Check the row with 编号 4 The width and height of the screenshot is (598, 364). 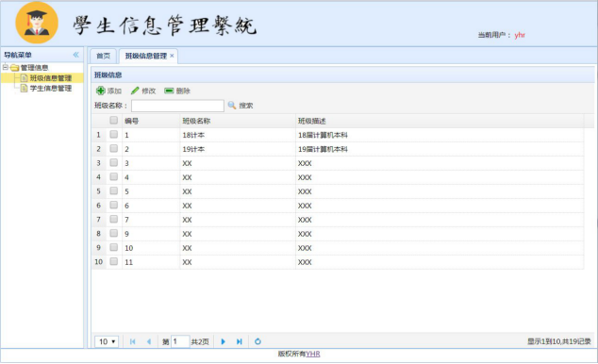coord(113,176)
